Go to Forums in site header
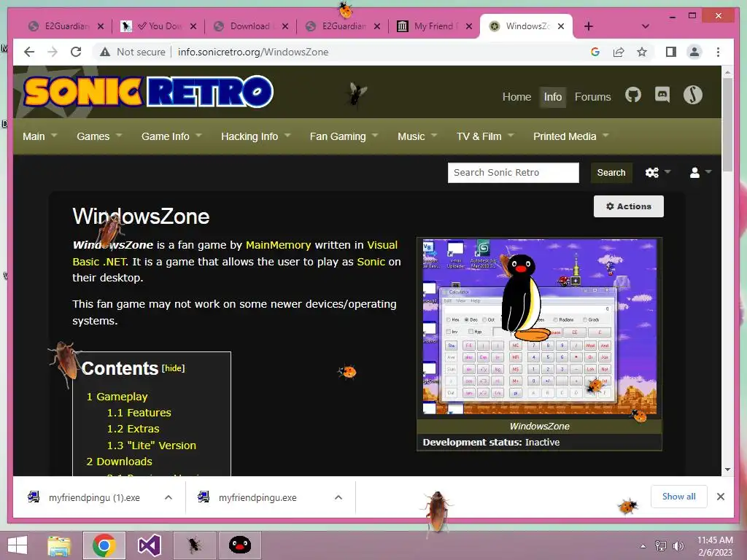The height and width of the screenshot is (560, 747). click(x=592, y=97)
